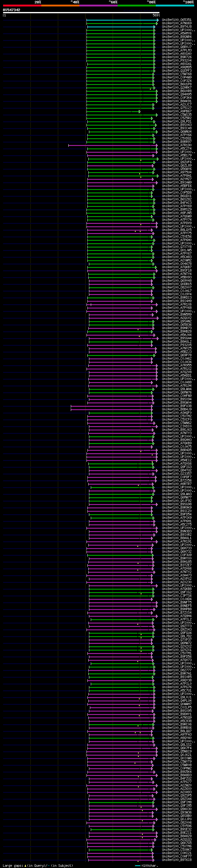This screenshot has width=197, height=868.
Task: Select hit label UniRef100_B9RR97
Action: click(x=177, y=142)
